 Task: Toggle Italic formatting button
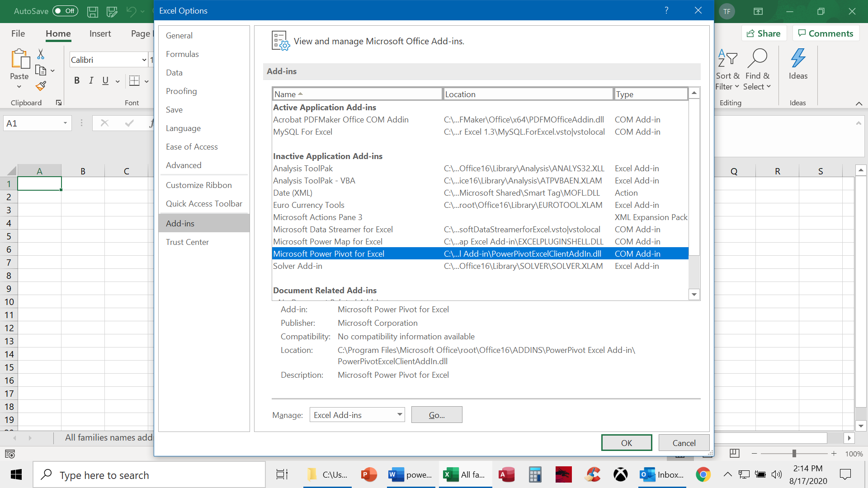[91, 80]
